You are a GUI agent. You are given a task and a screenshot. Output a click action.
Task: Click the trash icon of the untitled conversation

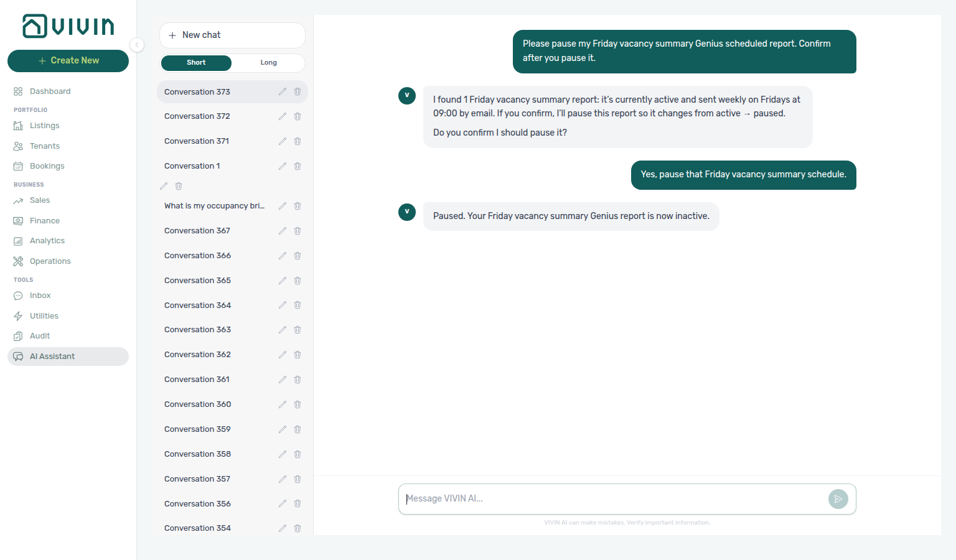(179, 186)
